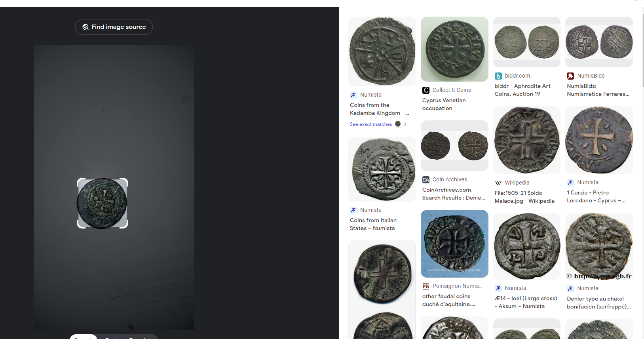Select the Kadamba Kingdom coin thumbnail

[382, 51]
